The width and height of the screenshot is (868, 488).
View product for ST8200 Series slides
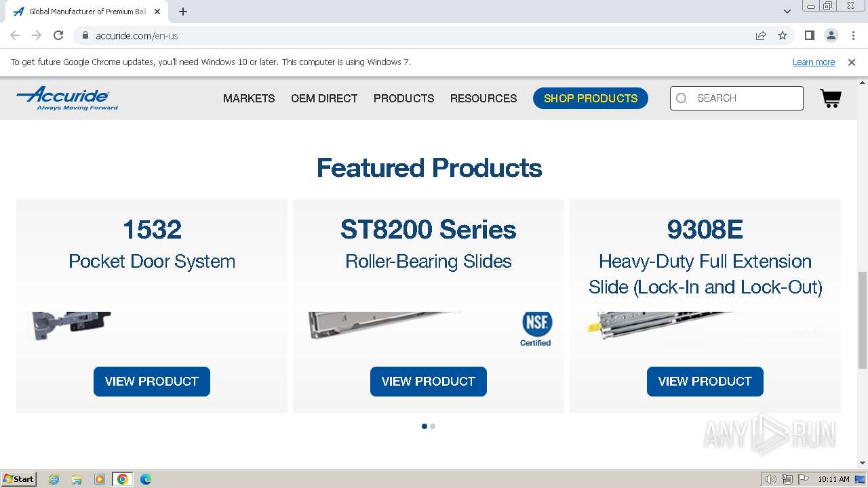429,382
